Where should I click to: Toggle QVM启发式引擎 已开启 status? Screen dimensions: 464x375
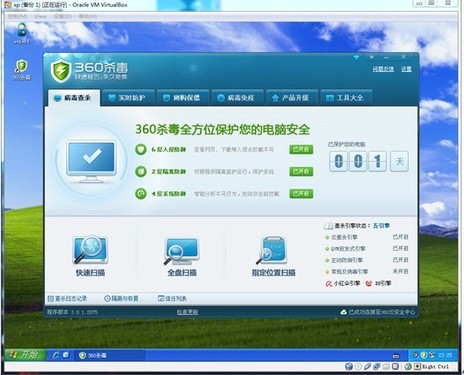point(400,248)
